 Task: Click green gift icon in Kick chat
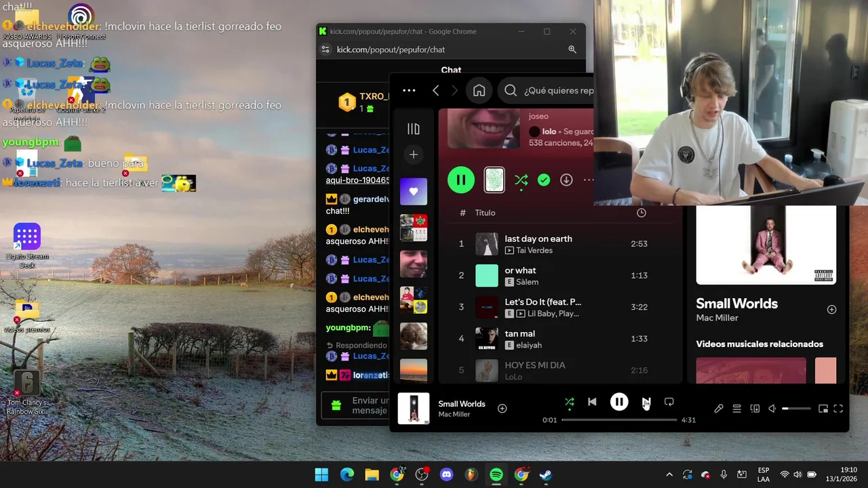336,405
